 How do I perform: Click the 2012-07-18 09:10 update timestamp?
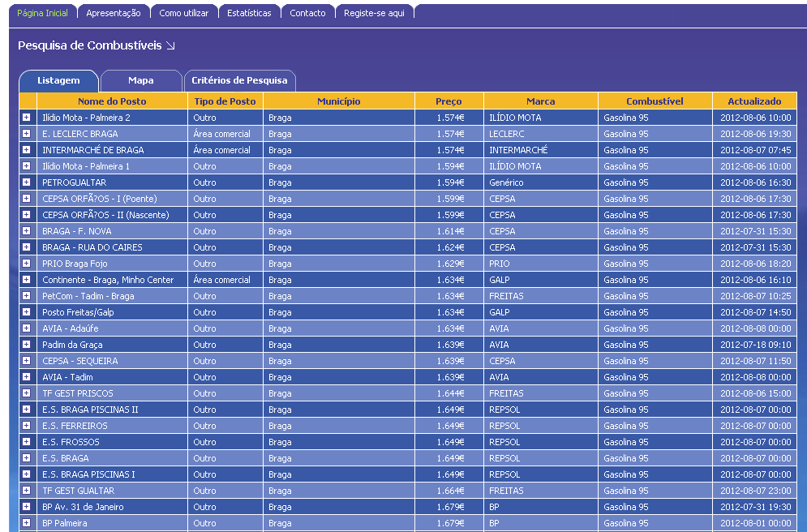(756, 344)
